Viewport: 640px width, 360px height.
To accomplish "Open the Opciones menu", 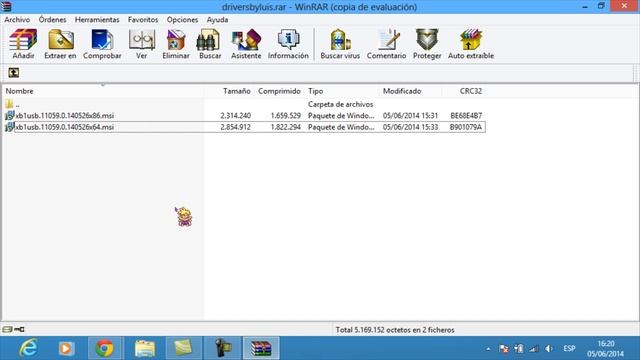I will tap(182, 20).
